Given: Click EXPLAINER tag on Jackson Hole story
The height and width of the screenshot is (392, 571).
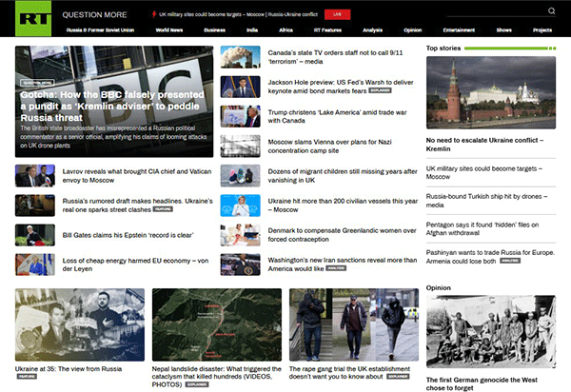Looking at the screenshot, I should 380,90.
